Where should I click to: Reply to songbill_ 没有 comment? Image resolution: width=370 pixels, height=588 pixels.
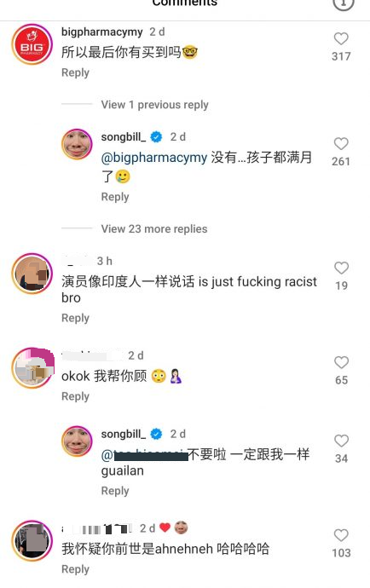click(115, 197)
